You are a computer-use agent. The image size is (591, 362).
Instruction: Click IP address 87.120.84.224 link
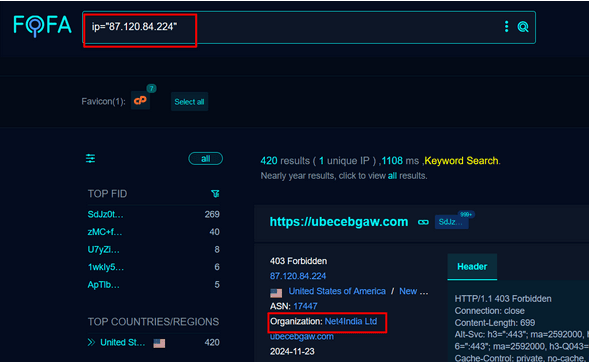298,276
